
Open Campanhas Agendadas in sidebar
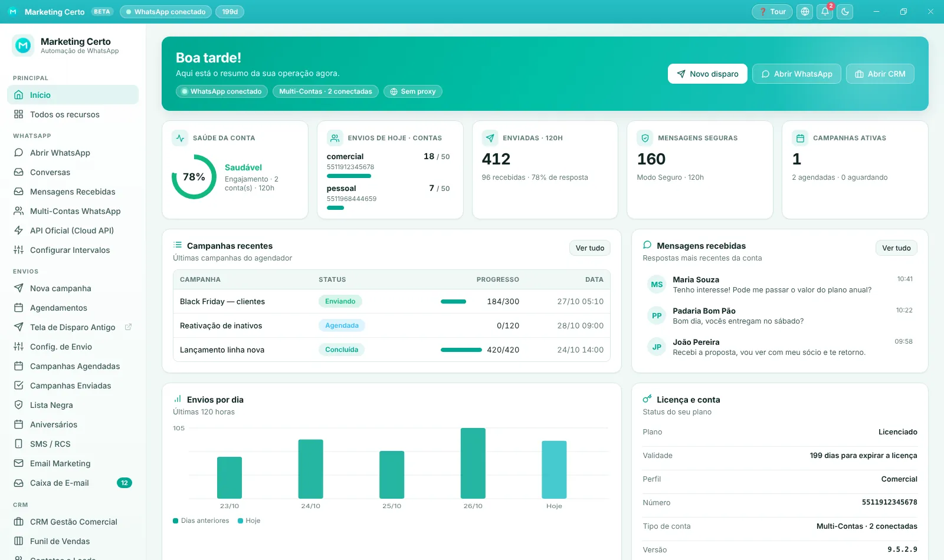(73, 366)
